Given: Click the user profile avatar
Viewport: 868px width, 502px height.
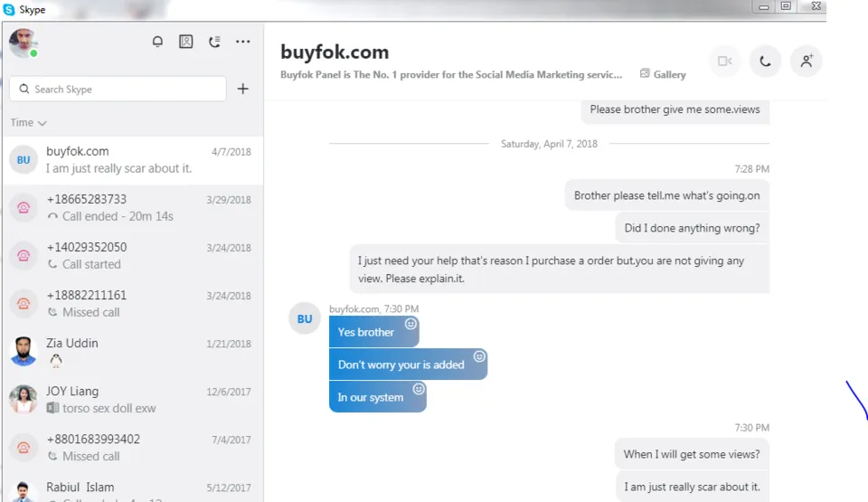Looking at the screenshot, I should click(23, 43).
